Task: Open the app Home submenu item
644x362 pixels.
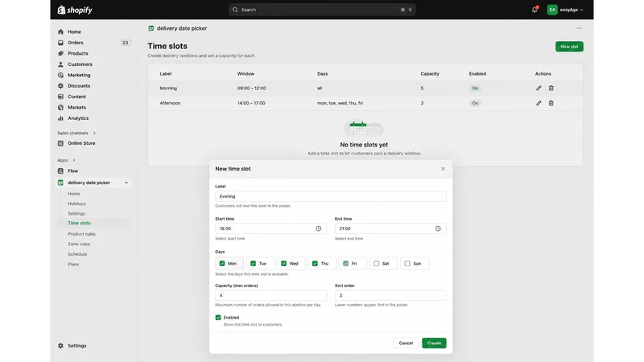Action: click(x=74, y=194)
